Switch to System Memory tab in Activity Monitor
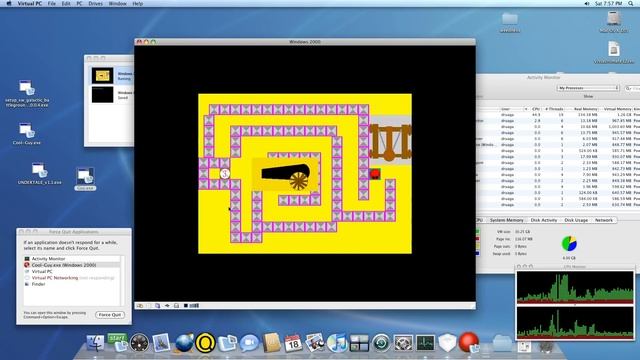 pos(507,220)
